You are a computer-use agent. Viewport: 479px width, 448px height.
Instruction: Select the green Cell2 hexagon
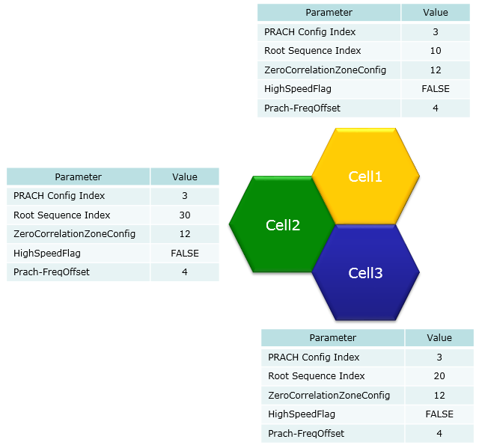pyautogui.click(x=283, y=224)
